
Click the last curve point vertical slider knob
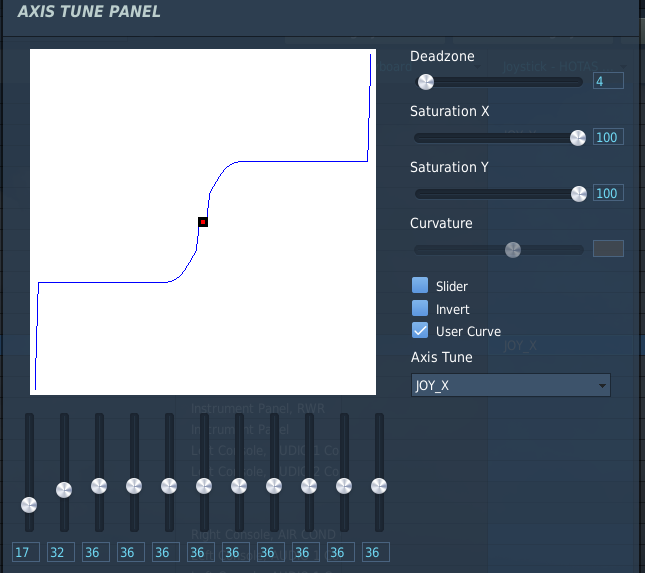(x=379, y=486)
